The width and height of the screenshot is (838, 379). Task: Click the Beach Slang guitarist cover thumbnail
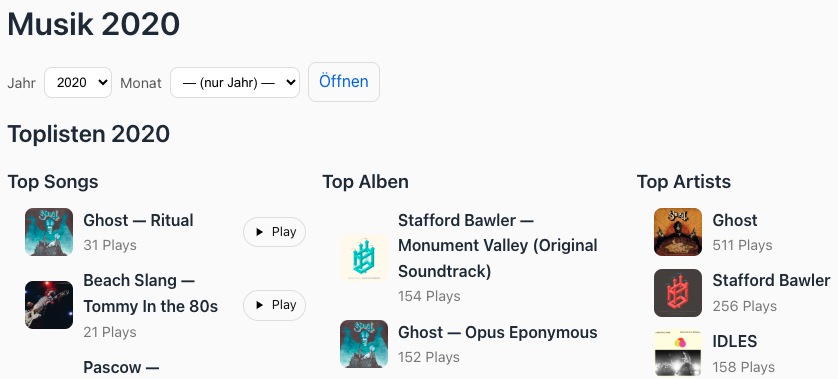point(49,305)
